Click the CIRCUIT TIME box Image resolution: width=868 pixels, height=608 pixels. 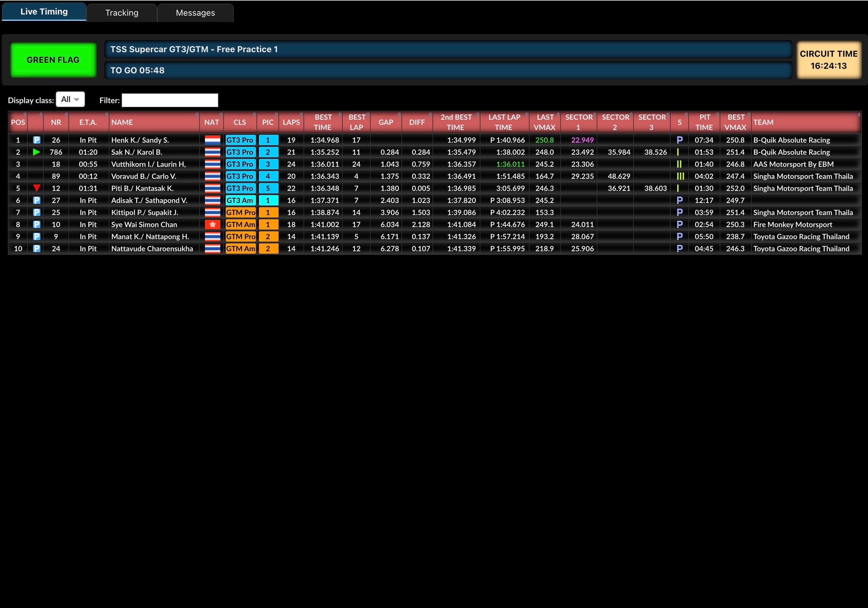pyautogui.click(x=829, y=60)
